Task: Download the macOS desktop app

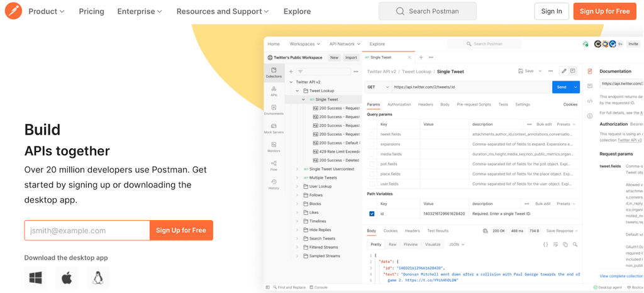Action: pos(67,278)
